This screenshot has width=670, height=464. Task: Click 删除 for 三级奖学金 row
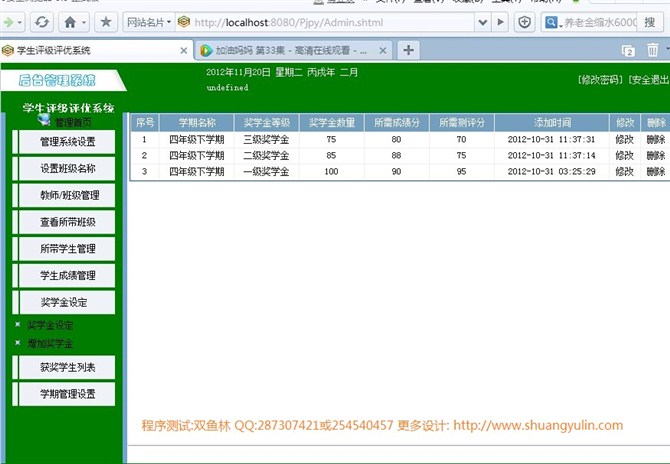(655, 139)
